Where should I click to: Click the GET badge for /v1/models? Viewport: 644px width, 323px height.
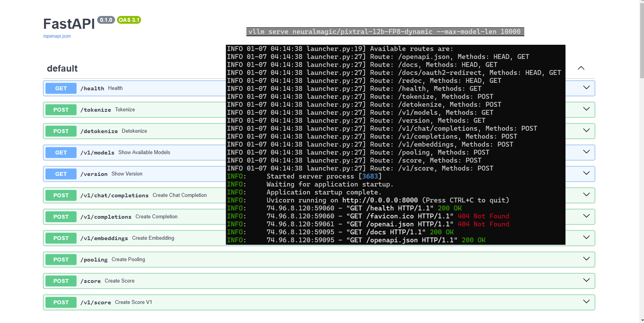coord(61,153)
